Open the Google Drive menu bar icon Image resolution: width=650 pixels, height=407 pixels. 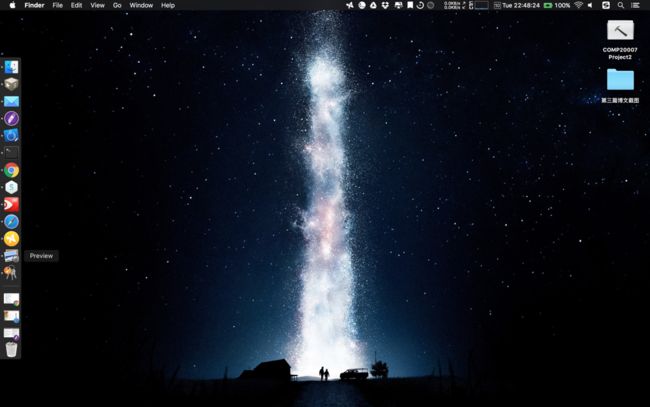pyautogui.click(x=374, y=5)
